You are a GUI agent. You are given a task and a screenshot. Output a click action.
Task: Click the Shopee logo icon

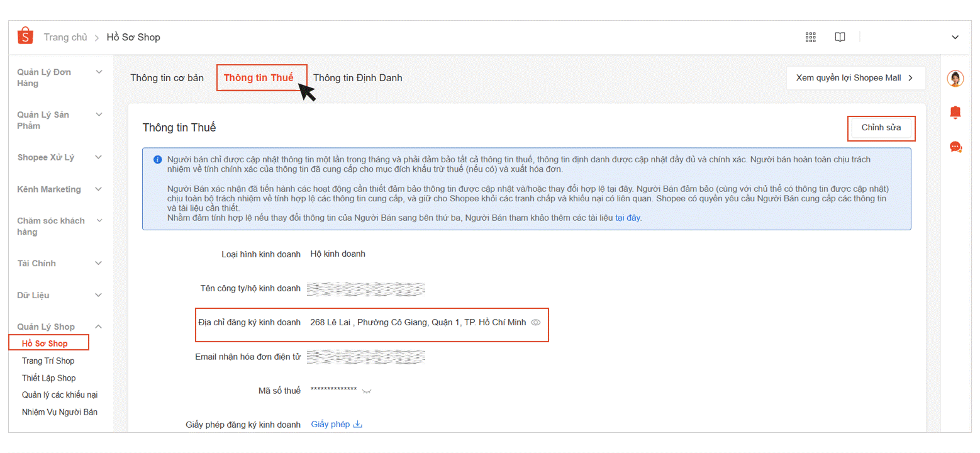click(25, 37)
